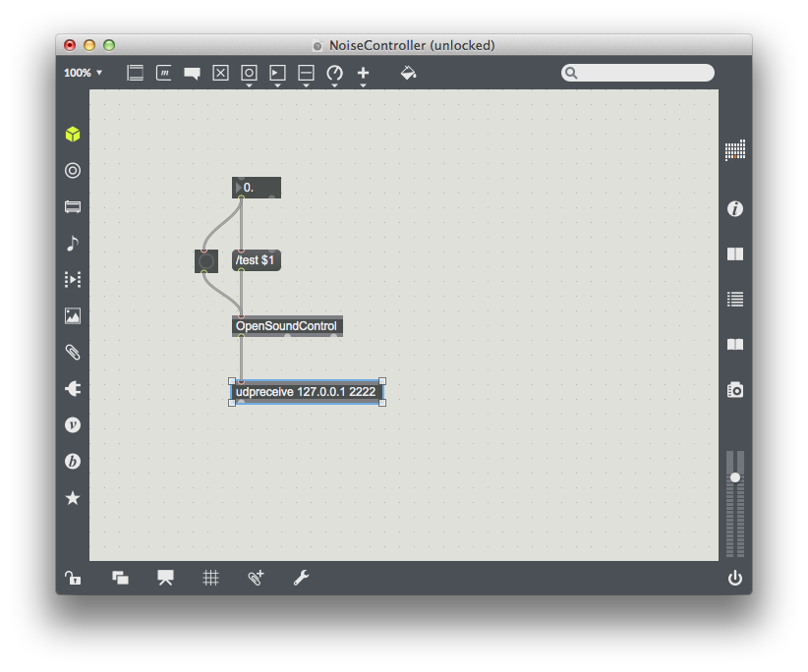Add a toggle object from toolbar
Screen dimensions: 808x672
pyautogui.click(x=220, y=73)
